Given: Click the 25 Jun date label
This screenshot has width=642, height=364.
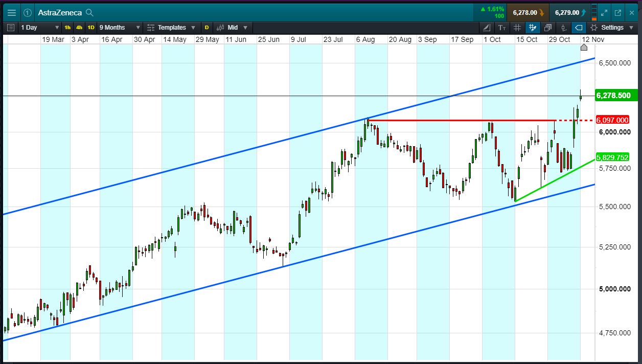Looking at the screenshot, I should click(269, 39).
